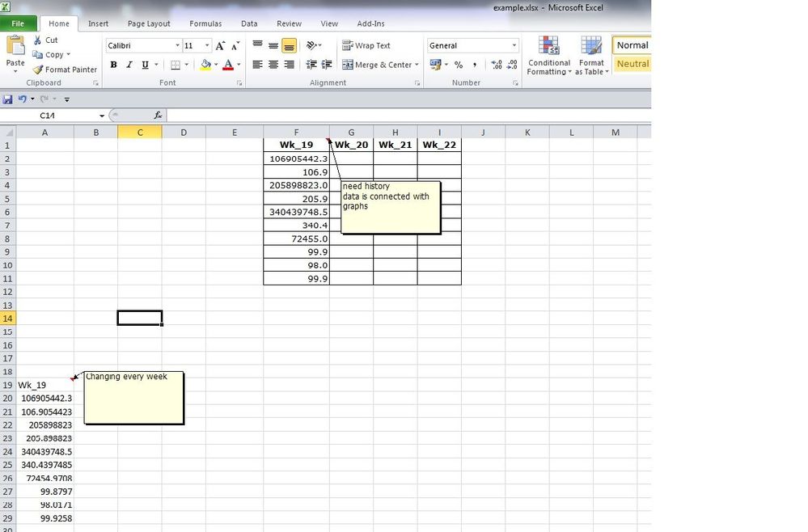Align text to top of cell
Viewport: 808px width, 532px height.
pyautogui.click(x=258, y=45)
